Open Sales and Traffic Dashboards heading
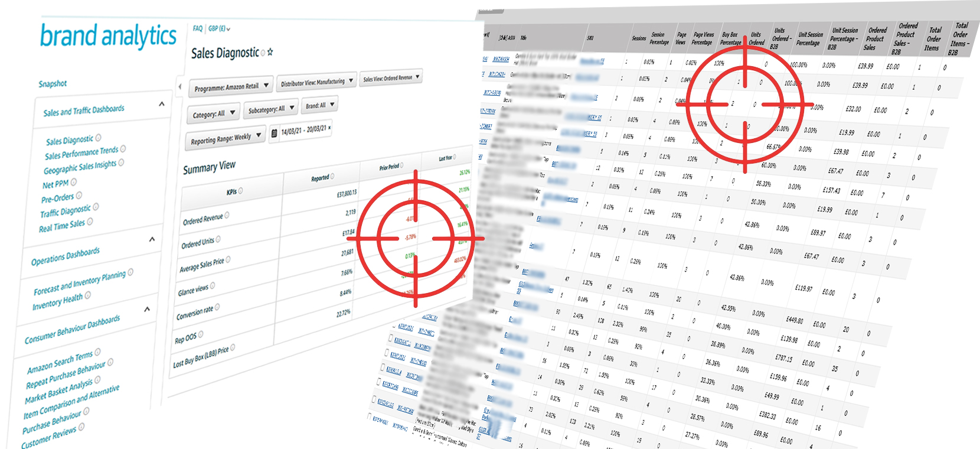980x449 pixels. [84, 110]
